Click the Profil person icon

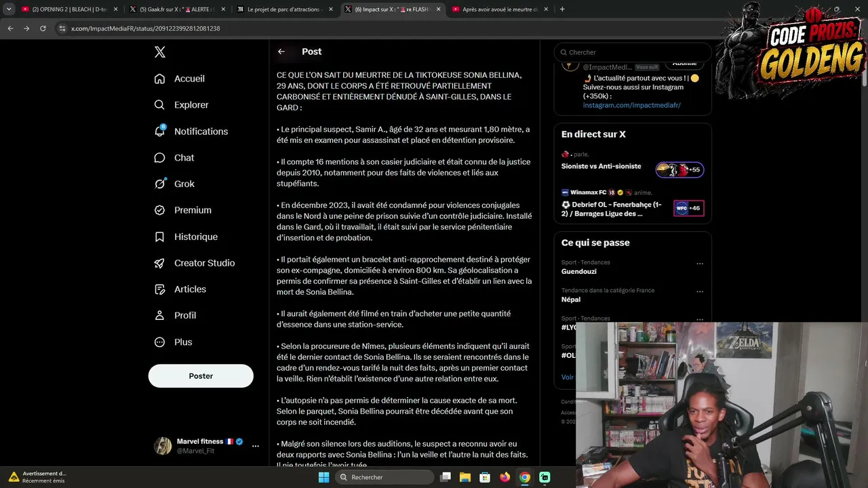pos(159,315)
